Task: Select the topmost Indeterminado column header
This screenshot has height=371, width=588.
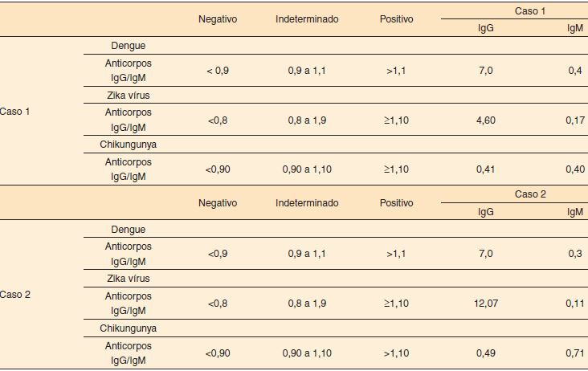Action: 307,19
